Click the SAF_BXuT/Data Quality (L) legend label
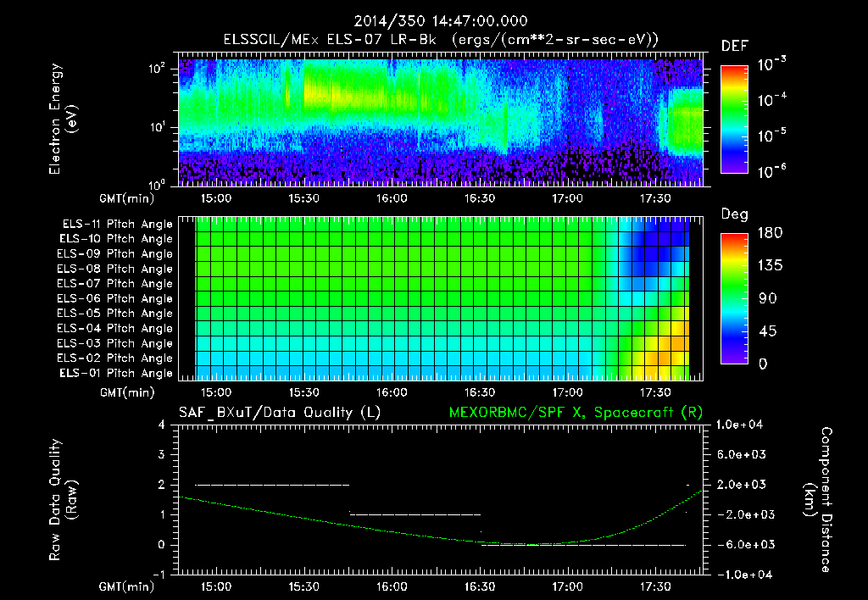Viewport: 868px width, 600px height. point(280,413)
